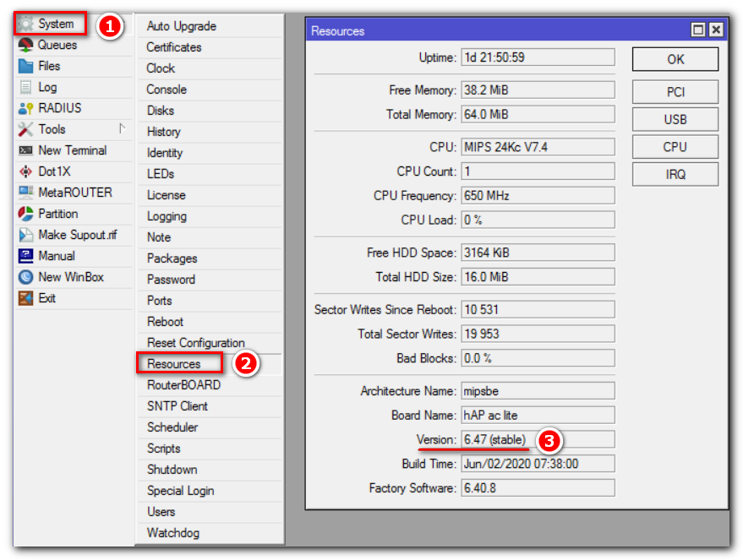The image size is (743, 560).
Task: Close the Resources window
Action: click(x=716, y=30)
